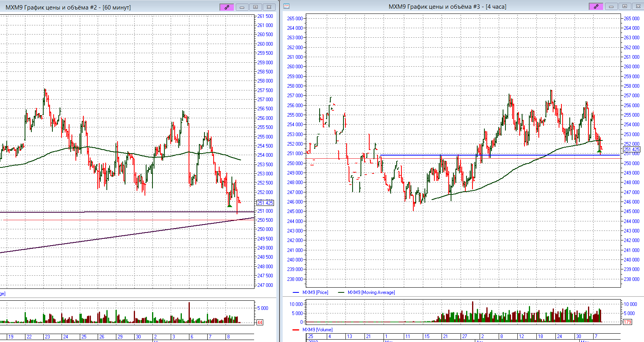Minimize the 60-minute chart window
Screen dimensions: 644x342
point(242,7)
